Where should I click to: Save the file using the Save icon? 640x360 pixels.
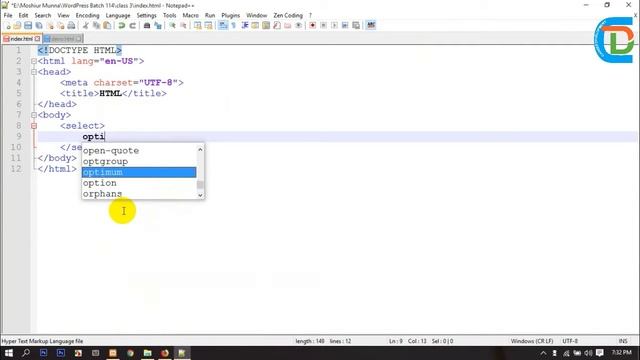coord(28,25)
